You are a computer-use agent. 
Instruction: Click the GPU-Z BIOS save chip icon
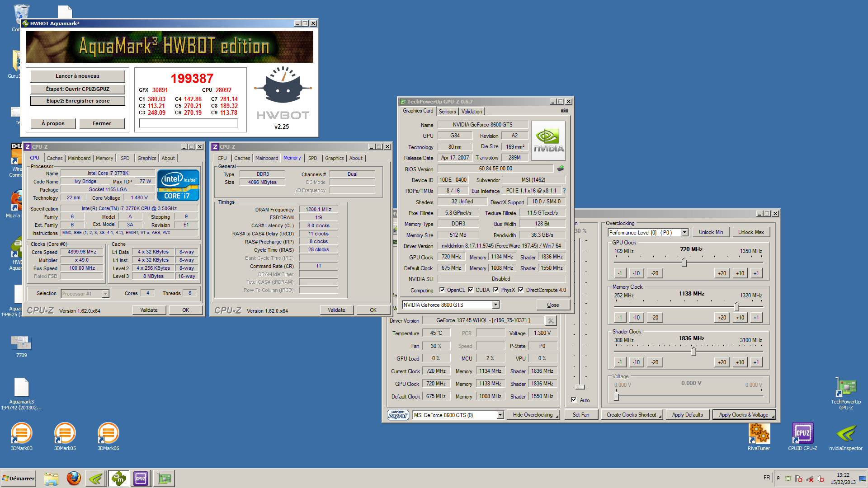[x=561, y=169]
